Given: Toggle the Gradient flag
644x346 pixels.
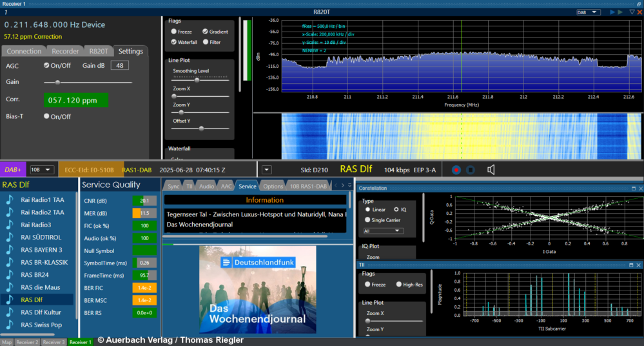Looking at the screenshot, I should [x=205, y=32].
